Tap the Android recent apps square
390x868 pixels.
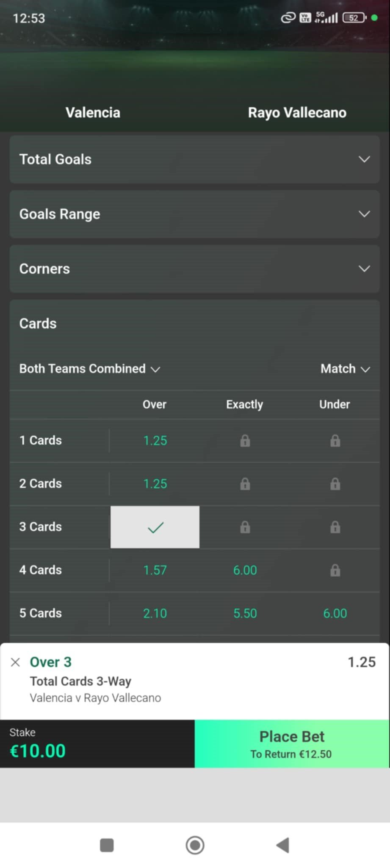point(107,845)
